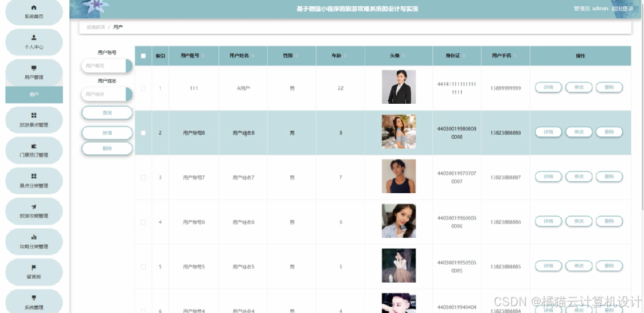Click 修改 for 用户账号6
This screenshot has width=644, height=313.
(579, 221)
